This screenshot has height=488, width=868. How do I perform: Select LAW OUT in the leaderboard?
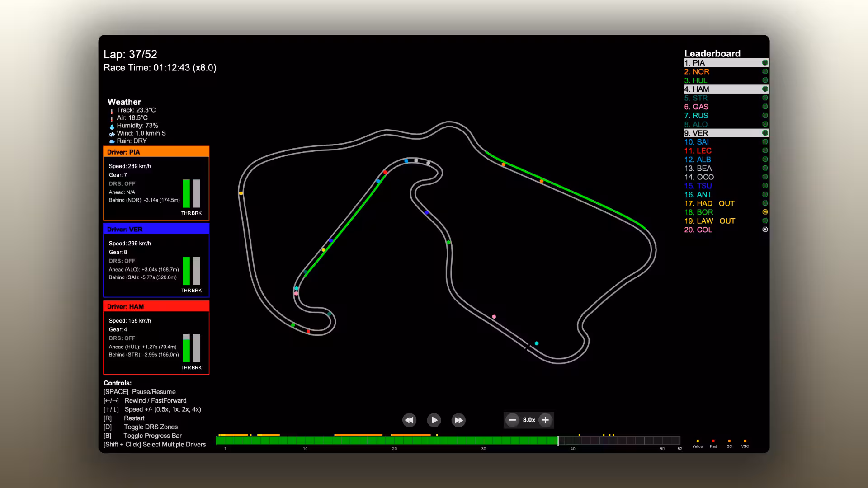pos(726,221)
